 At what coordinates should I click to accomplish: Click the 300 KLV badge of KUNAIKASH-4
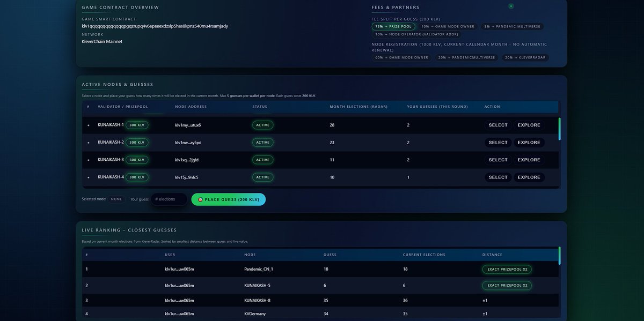pyautogui.click(x=137, y=177)
